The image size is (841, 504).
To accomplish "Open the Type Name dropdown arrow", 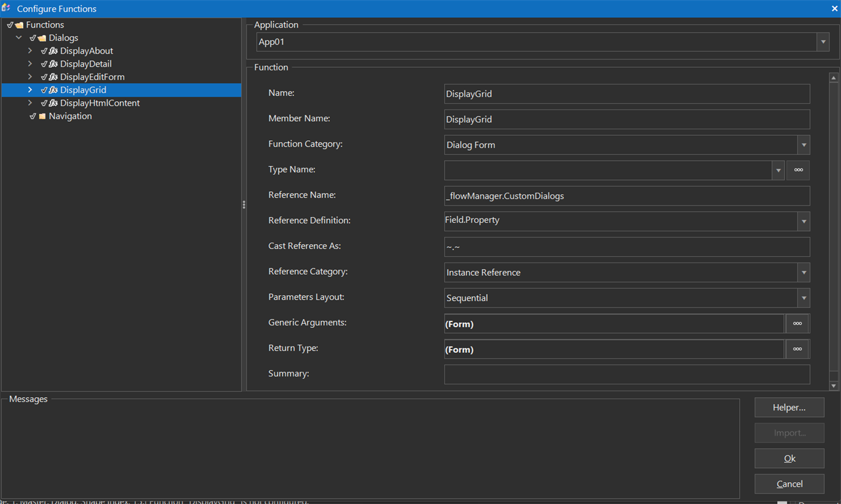I will 778,170.
